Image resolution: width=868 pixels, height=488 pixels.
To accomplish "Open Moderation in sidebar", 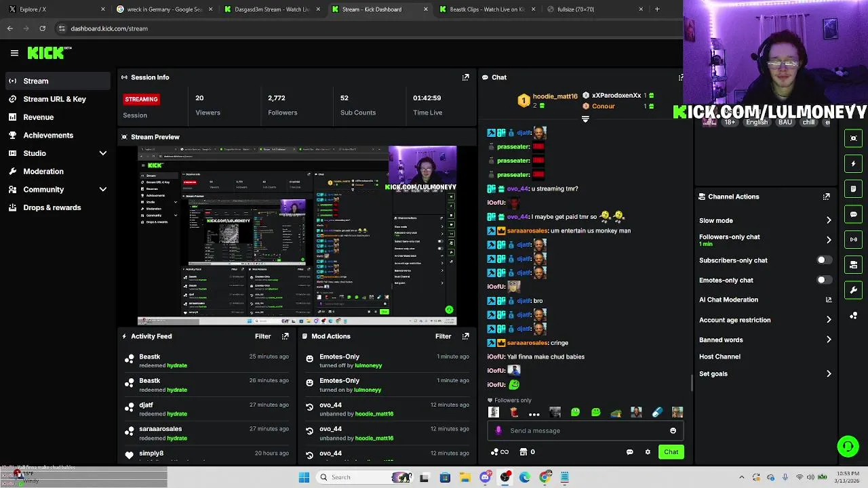I will (43, 171).
